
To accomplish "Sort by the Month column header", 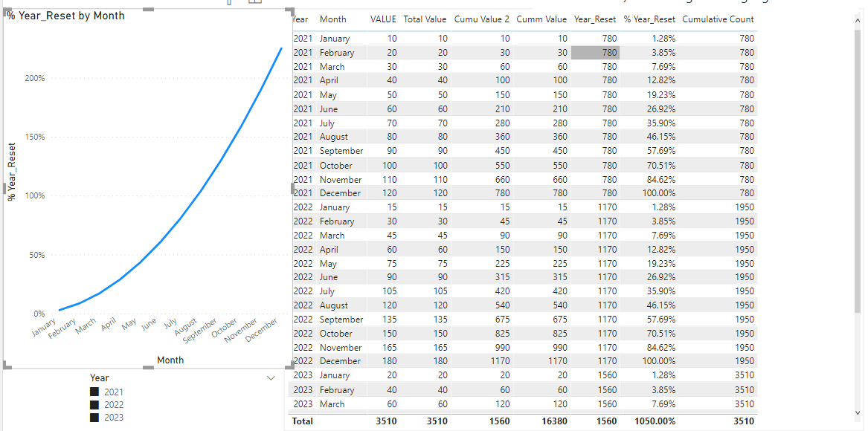I will (332, 19).
